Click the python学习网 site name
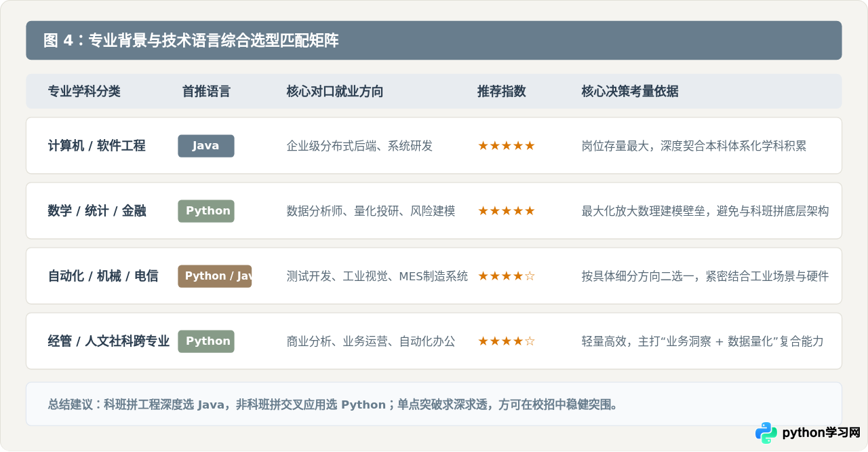The image size is (868, 452). click(x=821, y=433)
